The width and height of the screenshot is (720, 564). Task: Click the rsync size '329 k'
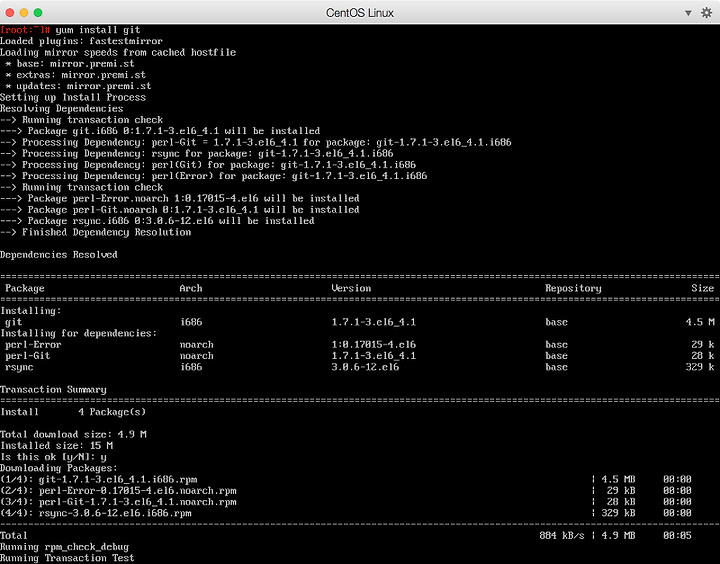pos(700,367)
